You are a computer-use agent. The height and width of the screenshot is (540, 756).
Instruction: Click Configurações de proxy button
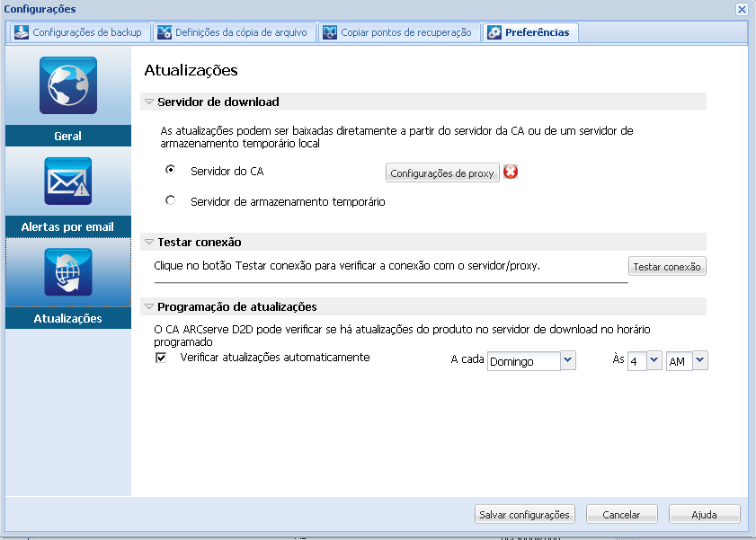click(442, 173)
